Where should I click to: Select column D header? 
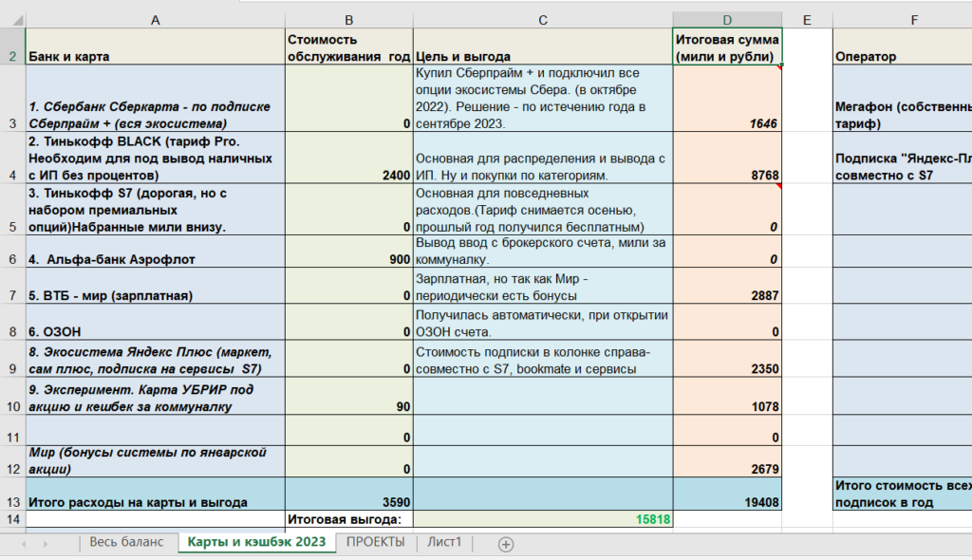point(727,20)
